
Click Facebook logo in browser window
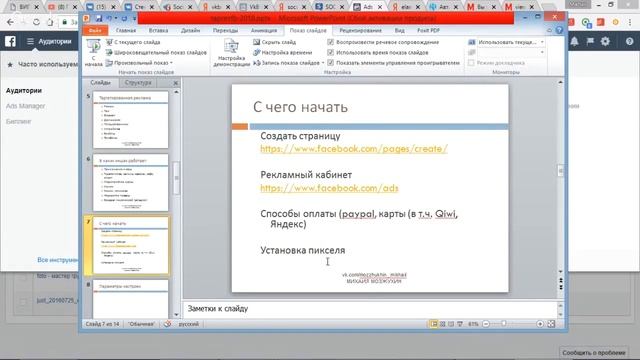pos(10,41)
